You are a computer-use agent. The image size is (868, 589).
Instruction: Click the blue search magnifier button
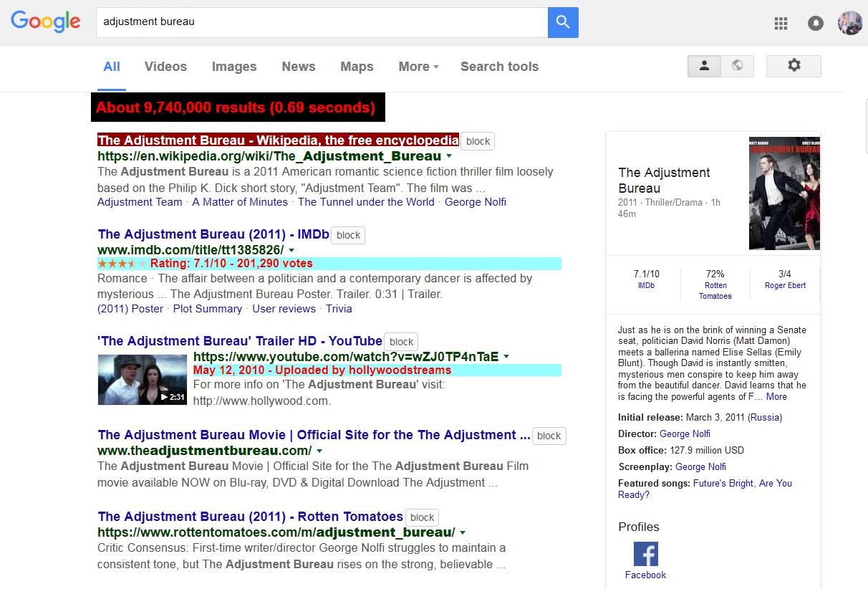(x=563, y=22)
